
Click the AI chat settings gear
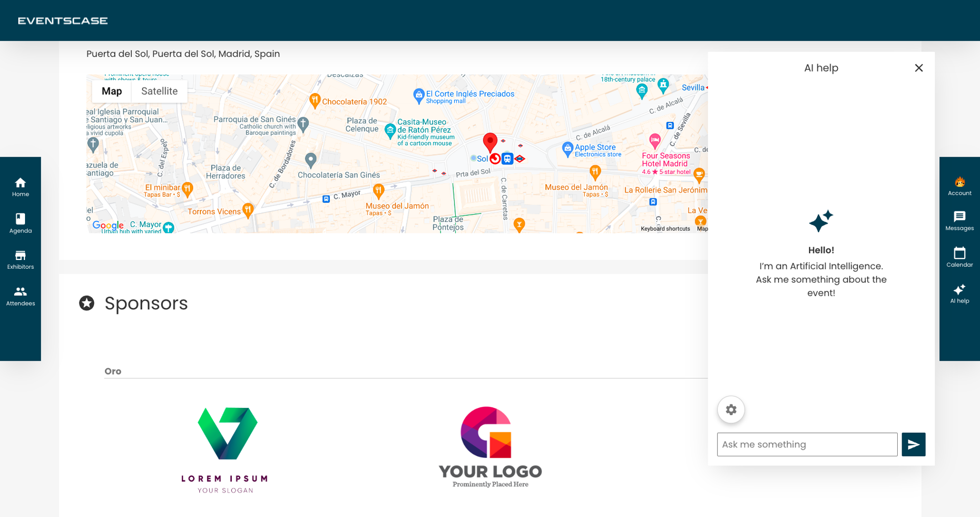click(731, 409)
